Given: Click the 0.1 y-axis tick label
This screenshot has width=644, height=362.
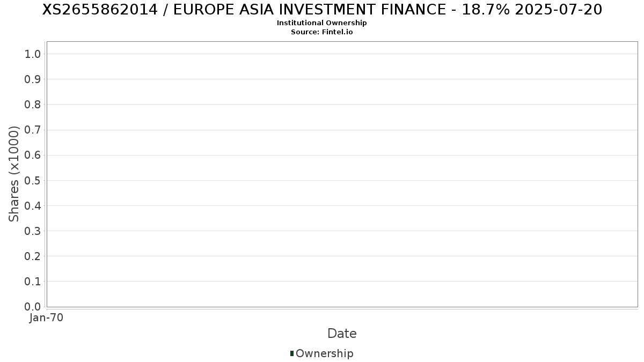Looking at the screenshot, I should [x=33, y=281].
